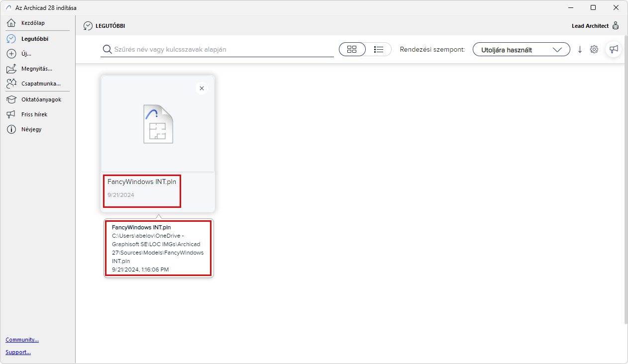Click the Lead Architect profile
The image size is (628, 364).
tap(596, 26)
